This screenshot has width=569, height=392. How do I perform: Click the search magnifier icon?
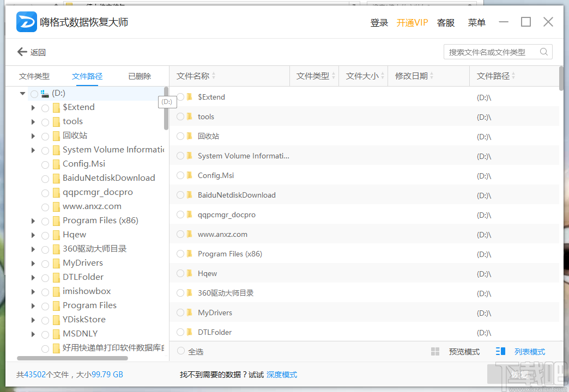tap(543, 52)
